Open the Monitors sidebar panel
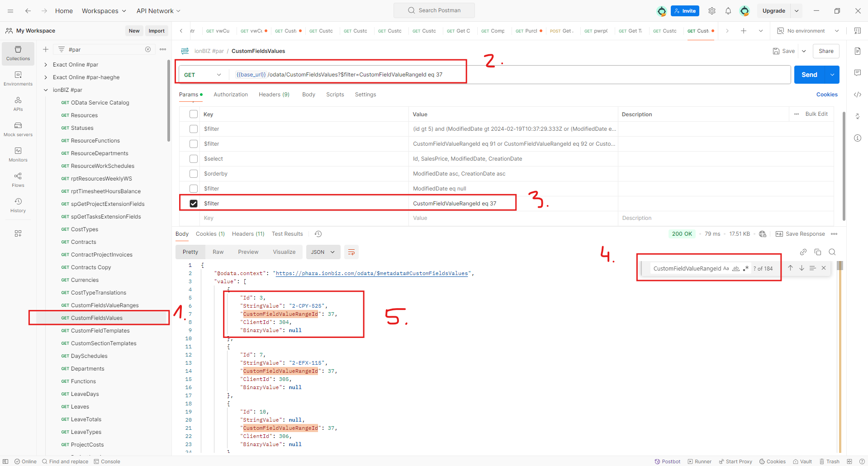The height and width of the screenshot is (466, 868). 18,155
